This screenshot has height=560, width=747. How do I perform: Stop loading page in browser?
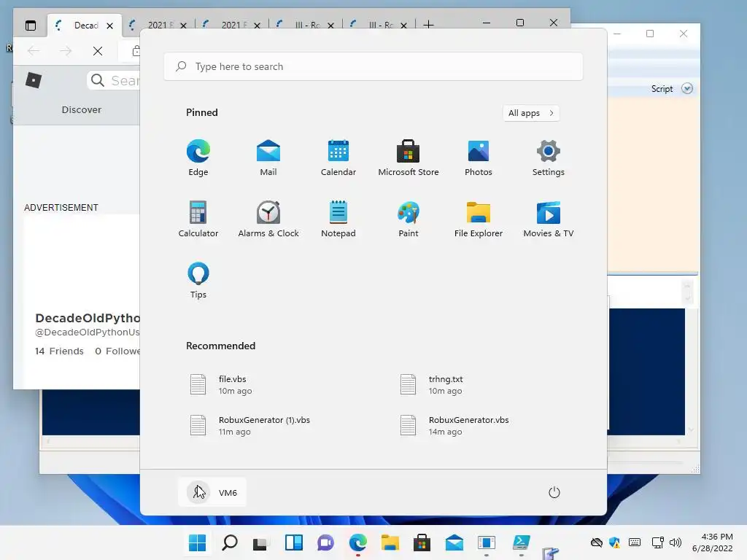tap(98, 51)
